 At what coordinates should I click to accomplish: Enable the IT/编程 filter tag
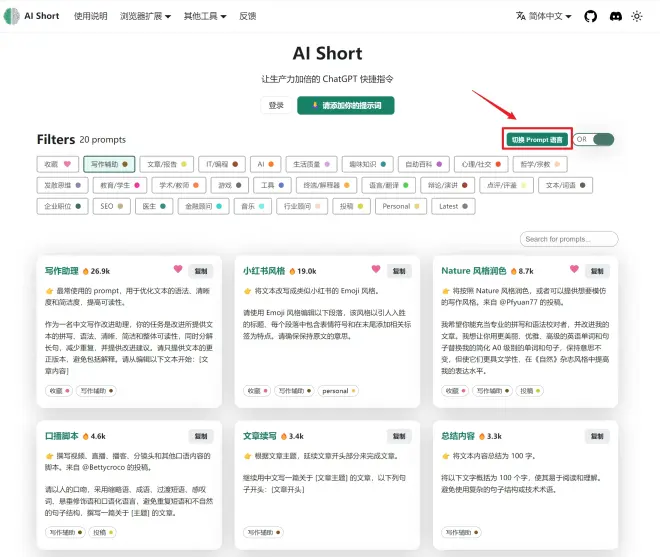pos(222,164)
